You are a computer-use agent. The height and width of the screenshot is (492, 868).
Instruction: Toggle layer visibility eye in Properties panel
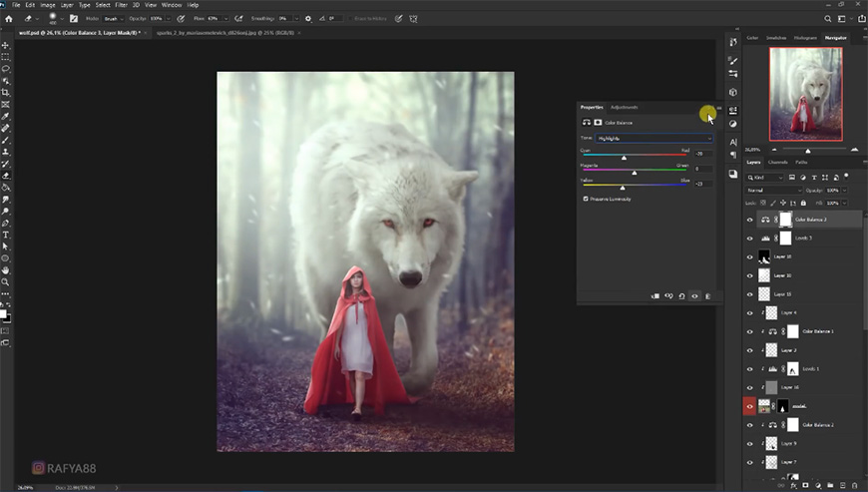point(694,296)
